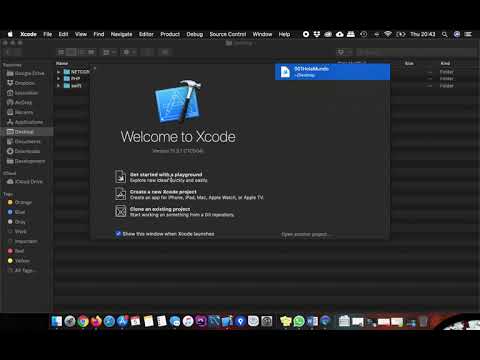480x360 pixels.
Task: Open the Editor menu
Action: pos(146,34)
